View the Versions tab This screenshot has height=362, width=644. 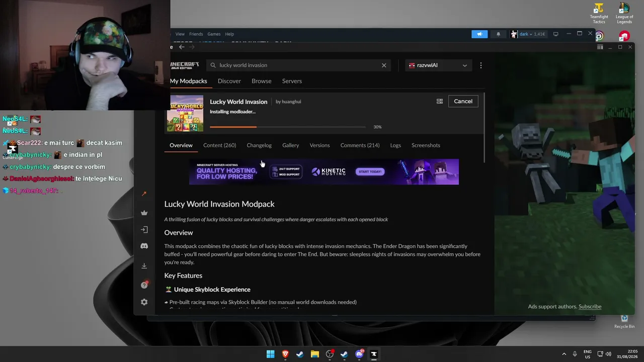(319, 145)
